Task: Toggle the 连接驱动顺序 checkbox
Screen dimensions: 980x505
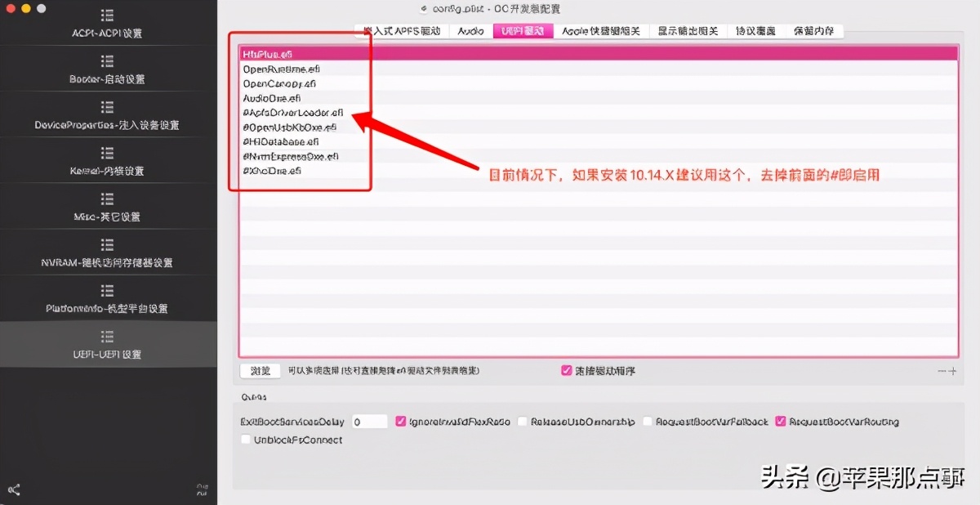Action: pyautogui.click(x=566, y=370)
